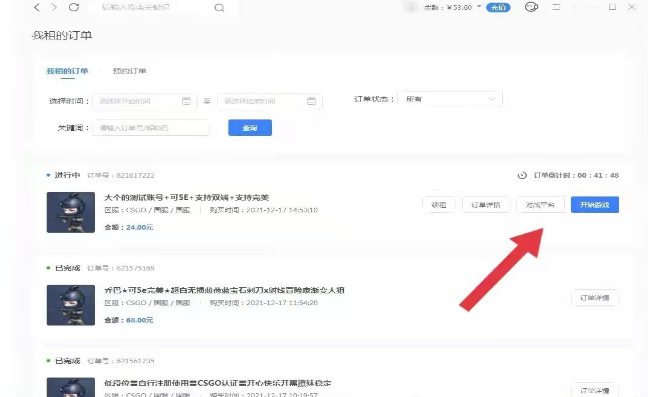Click the clock icon beside order countdown
Screen dimensions: 648x397
click(522, 175)
